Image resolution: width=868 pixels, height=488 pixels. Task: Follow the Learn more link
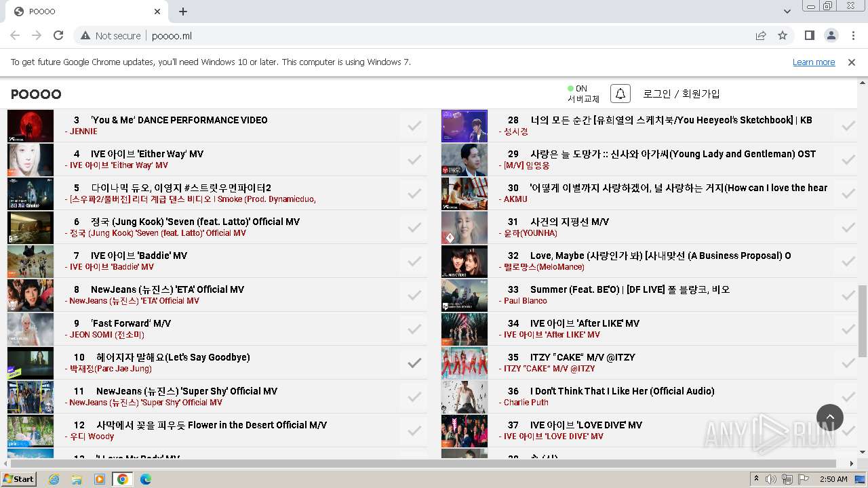pyautogui.click(x=814, y=62)
